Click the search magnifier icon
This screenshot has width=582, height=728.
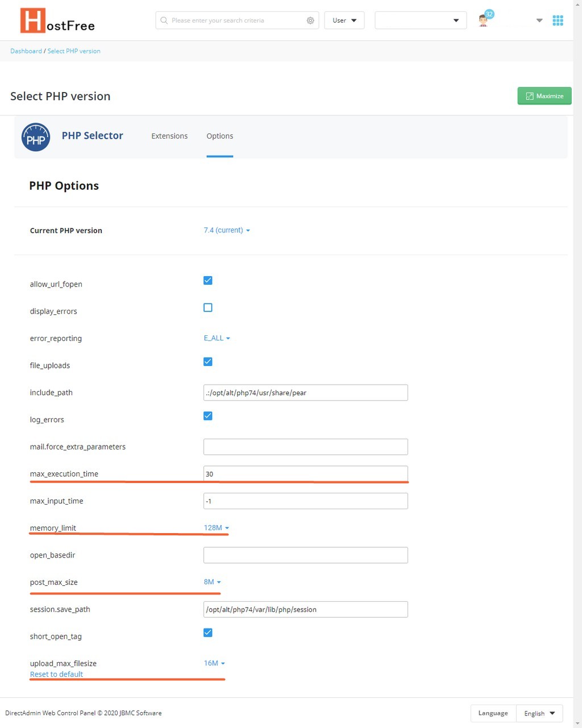pos(164,20)
